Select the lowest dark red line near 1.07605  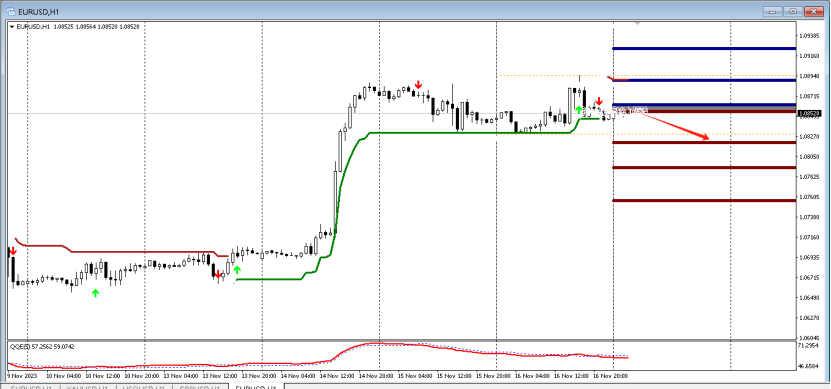coord(704,200)
